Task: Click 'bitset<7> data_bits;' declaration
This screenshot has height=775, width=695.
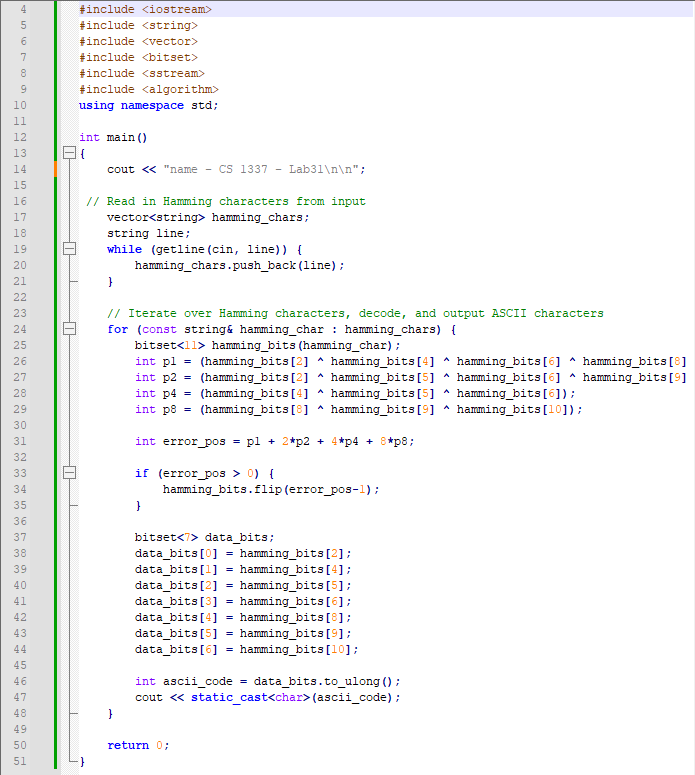Action: [204, 537]
